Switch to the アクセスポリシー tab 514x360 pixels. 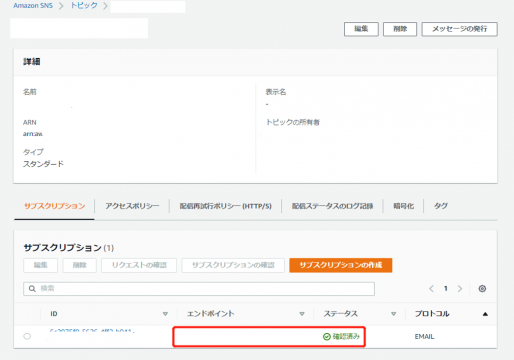(132, 206)
